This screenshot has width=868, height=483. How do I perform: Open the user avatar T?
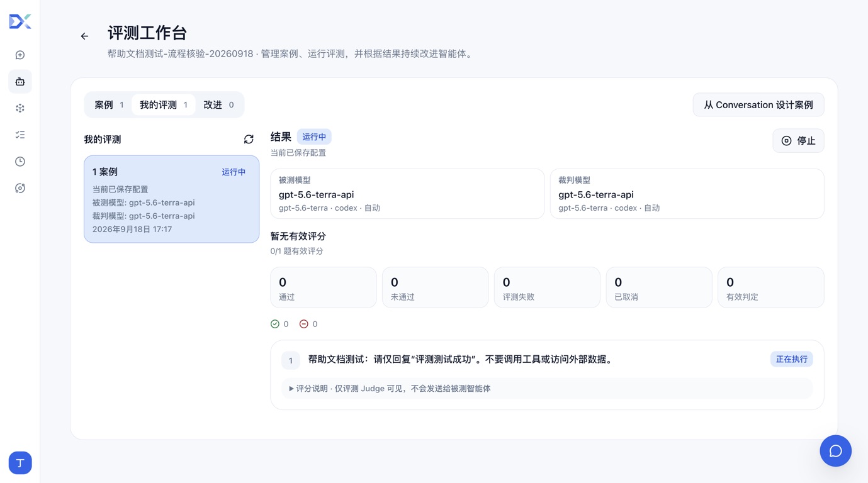pos(20,463)
